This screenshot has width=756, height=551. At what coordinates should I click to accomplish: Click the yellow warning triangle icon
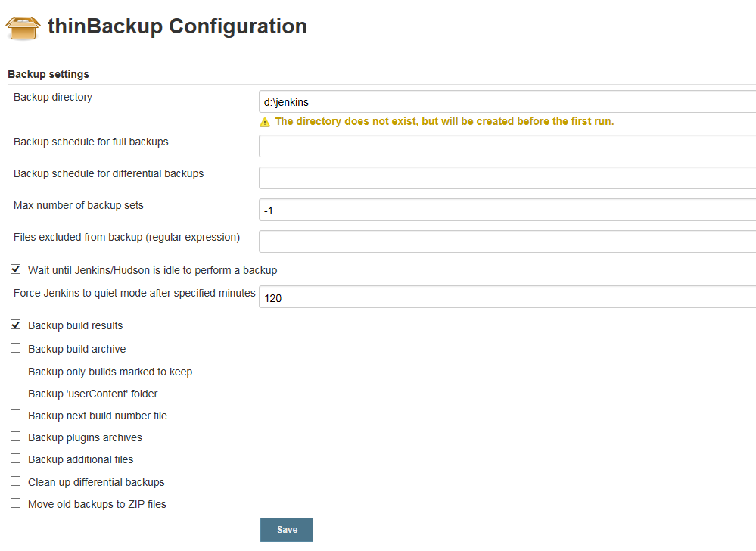pos(265,122)
